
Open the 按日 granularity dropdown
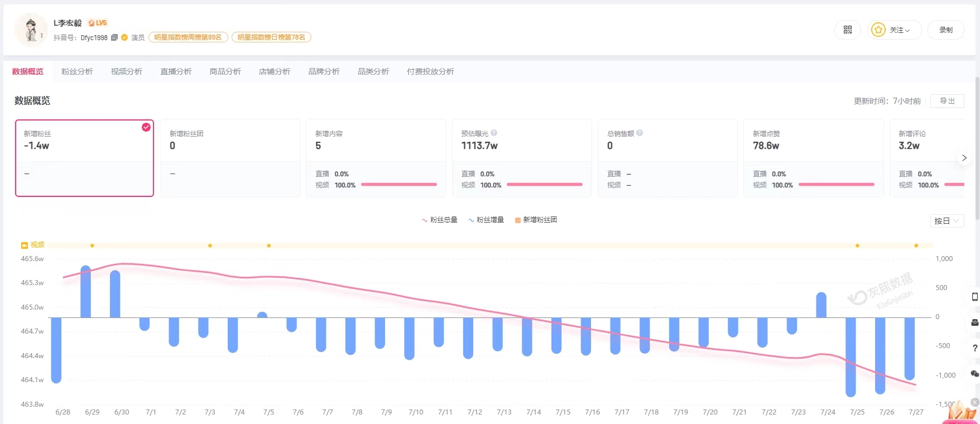tap(947, 221)
